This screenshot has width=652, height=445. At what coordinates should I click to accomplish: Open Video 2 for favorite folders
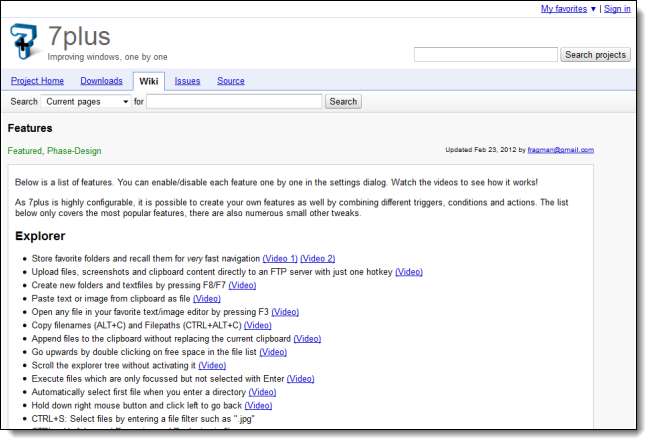click(318, 258)
